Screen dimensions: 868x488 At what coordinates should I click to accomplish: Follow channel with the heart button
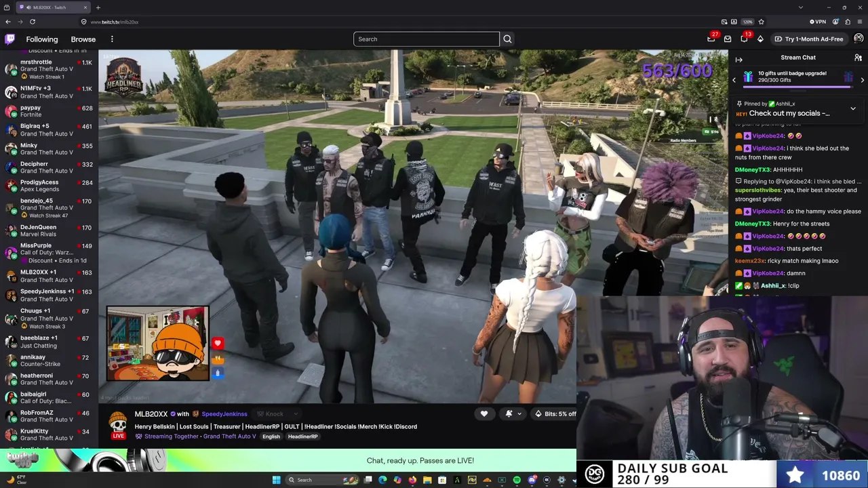click(x=484, y=413)
